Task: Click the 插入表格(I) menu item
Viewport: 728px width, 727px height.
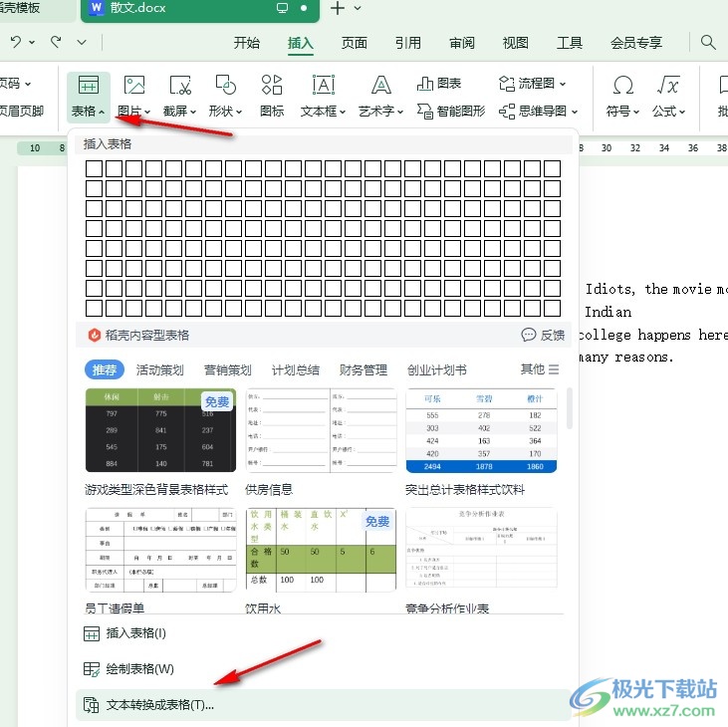Action: (323, 633)
